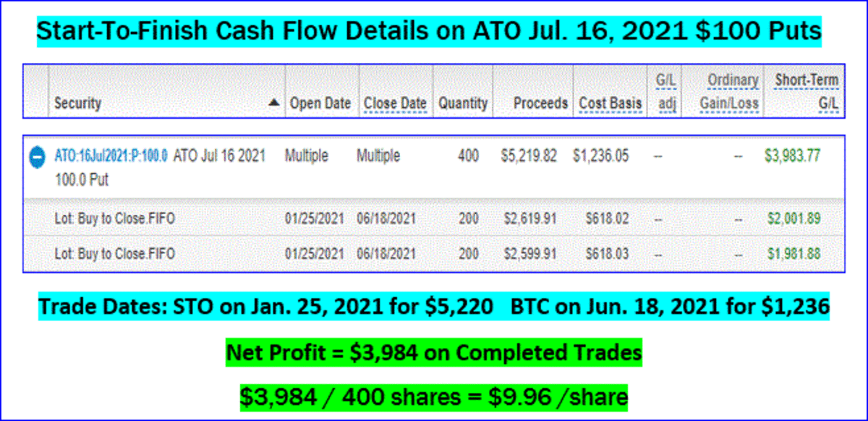
Task: Select the Ordinary Gain/Loss header
Action: (x=729, y=91)
